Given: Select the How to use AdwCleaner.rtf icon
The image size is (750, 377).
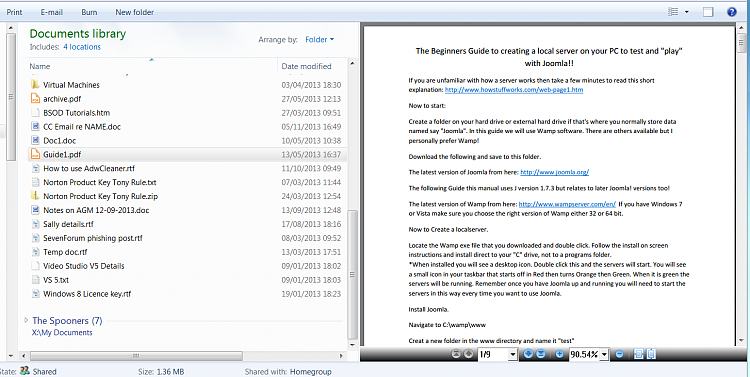Looking at the screenshot, I should (35, 168).
